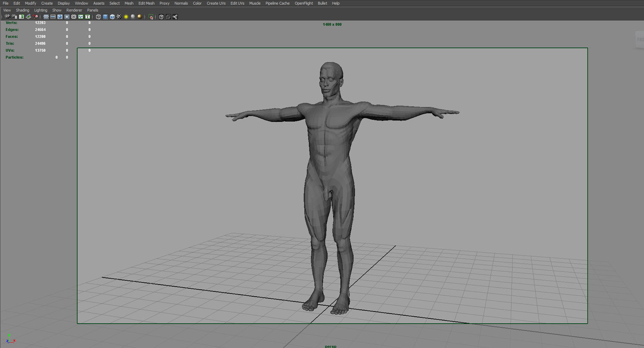Open the Mesh menu

(x=129, y=3)
